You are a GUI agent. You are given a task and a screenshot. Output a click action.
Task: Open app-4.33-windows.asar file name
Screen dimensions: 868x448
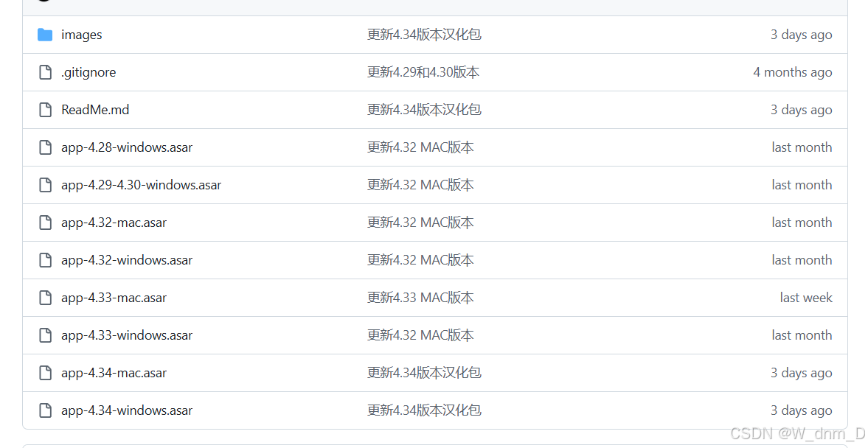127,335
